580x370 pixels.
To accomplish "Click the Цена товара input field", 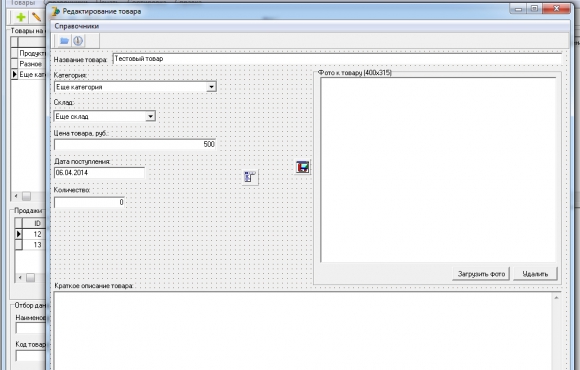I will click(x=135, y=144).
